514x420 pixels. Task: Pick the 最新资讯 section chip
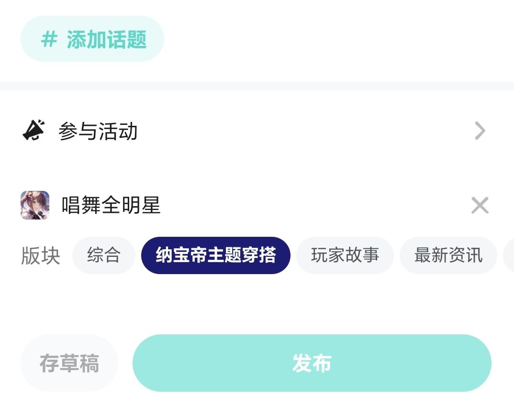[x=448, y=255]
